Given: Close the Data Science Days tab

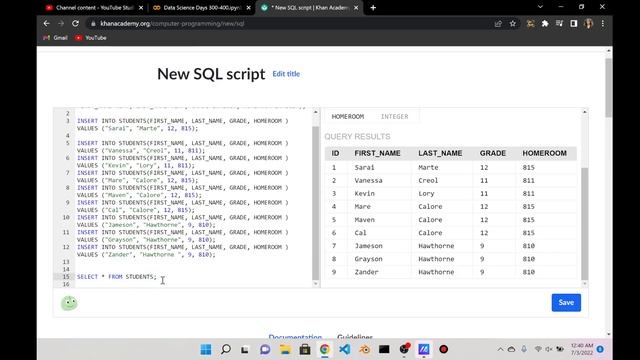Looking at the screenshot, I should click(249, 7).
